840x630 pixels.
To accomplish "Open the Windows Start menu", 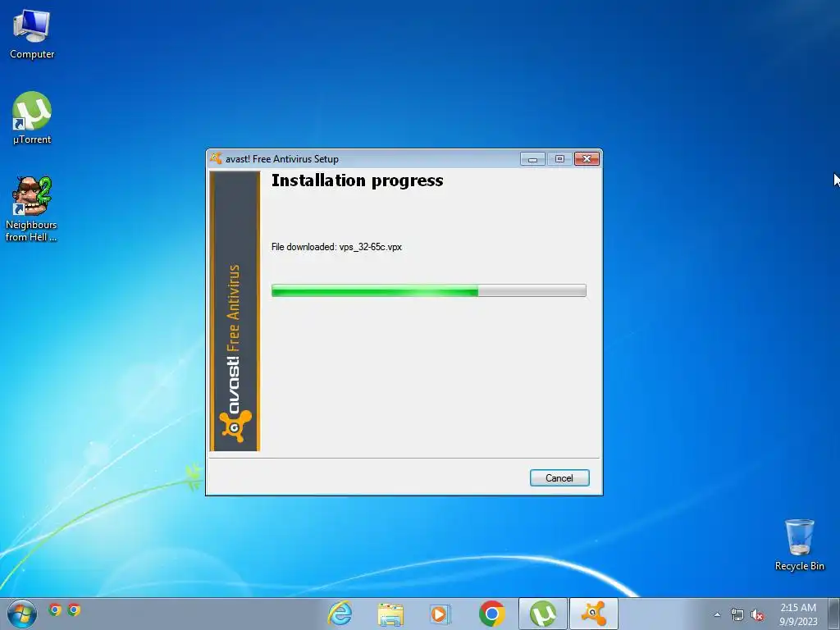I will pyautogui.click(x=22, y=614).
